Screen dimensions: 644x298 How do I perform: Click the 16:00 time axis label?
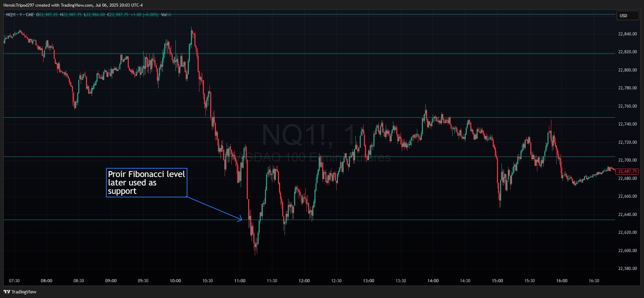562,281
